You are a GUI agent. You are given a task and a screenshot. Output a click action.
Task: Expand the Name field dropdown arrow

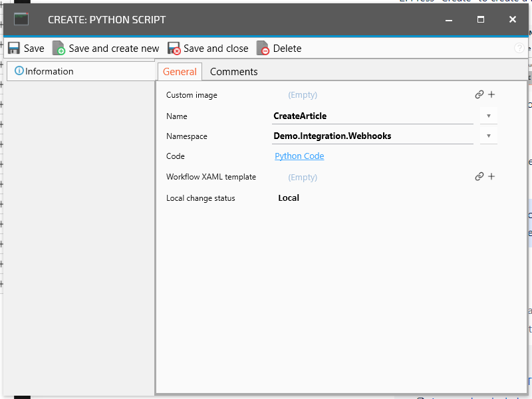pyautogui.click(x=488, y=116)
